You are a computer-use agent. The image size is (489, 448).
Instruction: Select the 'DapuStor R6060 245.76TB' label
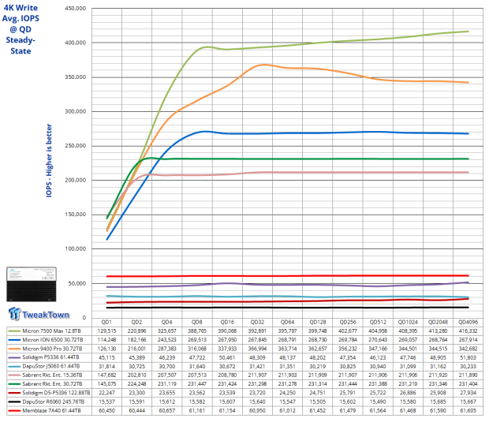tap(54, 401)
